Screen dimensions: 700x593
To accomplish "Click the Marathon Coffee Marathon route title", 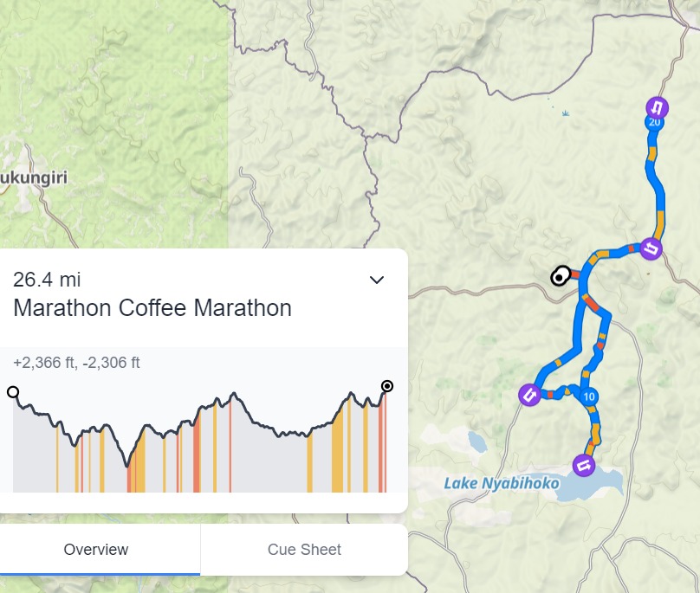I will tap(152, 308).
